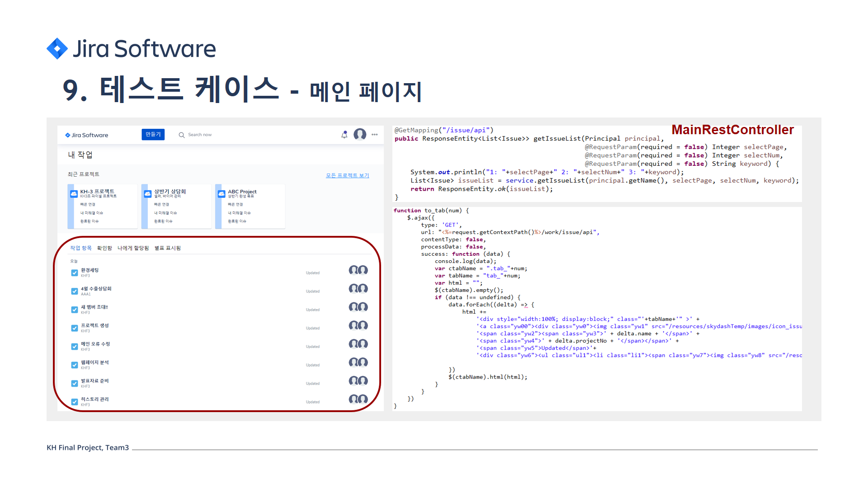This screenshot has width=868, height=488.
Task: Click Updated label on 환경세팅 row
Action: click(x=313, y=273)
